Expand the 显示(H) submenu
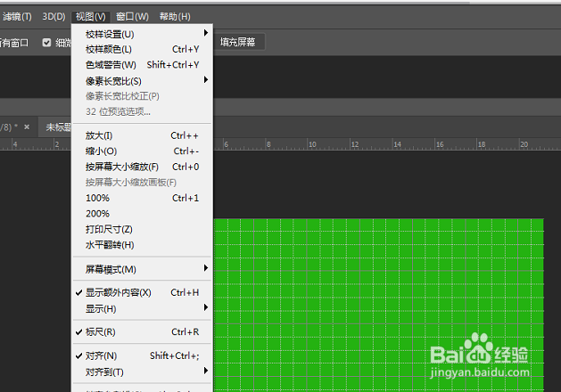 142,309
